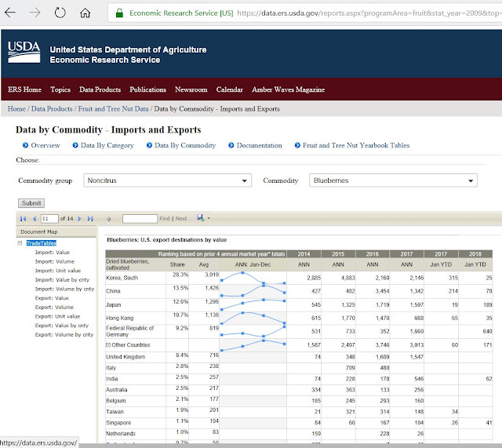Open the Commodity Blueberries dropdown
The height and width of the screenshot is (448, 502).
[x=393, y=180]
